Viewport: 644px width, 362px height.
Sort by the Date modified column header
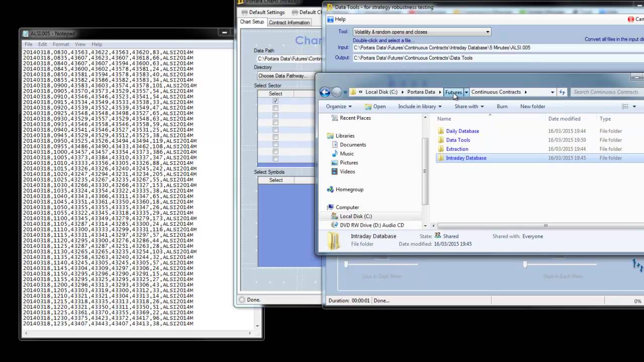tap(565, 119)
